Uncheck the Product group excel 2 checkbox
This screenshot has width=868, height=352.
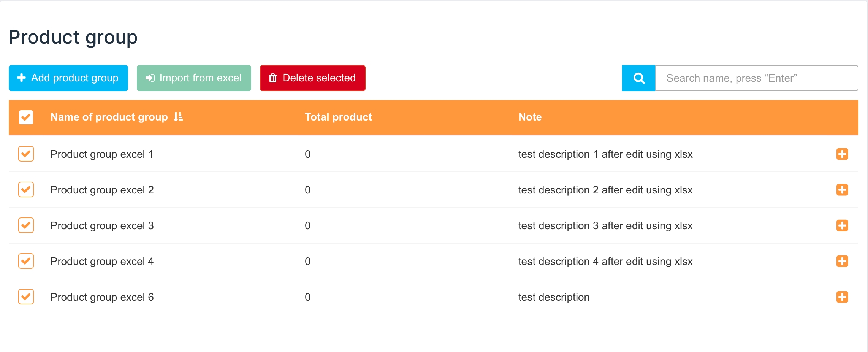26,190
